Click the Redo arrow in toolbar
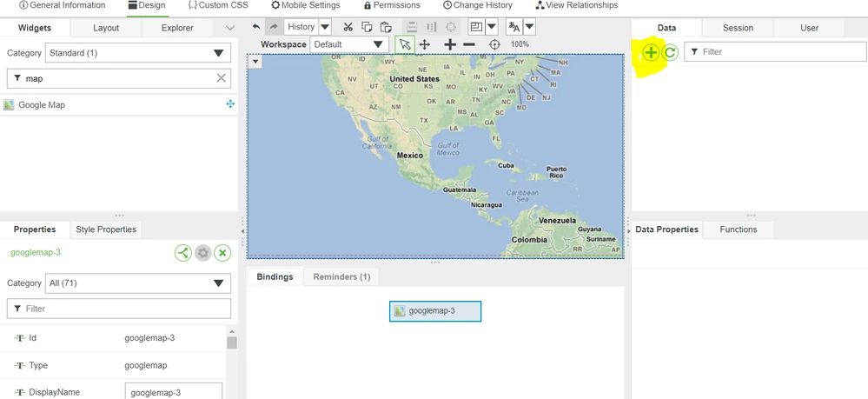 (273, 27)
